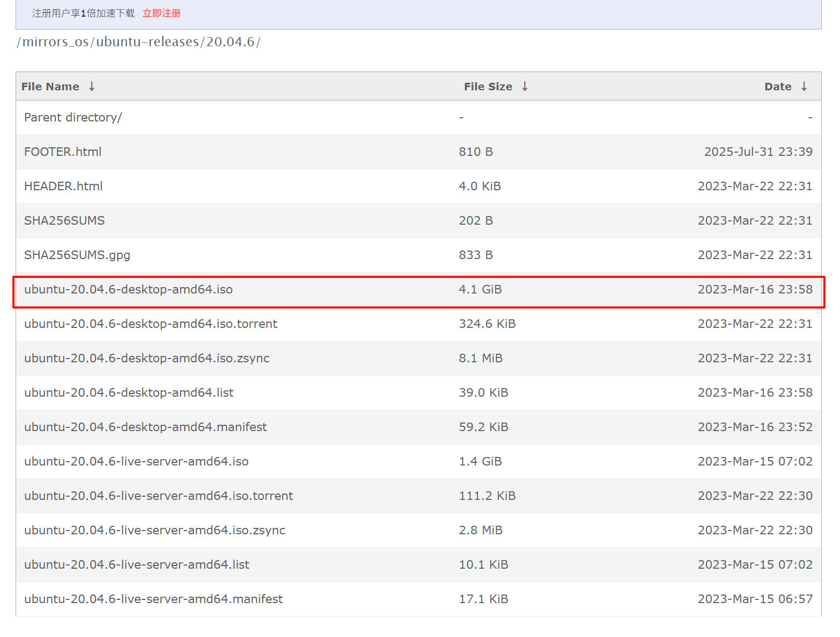Image resolution: width=840 pixels, height=637 pixels.
Task: Sort list by File Size header
Action: coord(488,87)
